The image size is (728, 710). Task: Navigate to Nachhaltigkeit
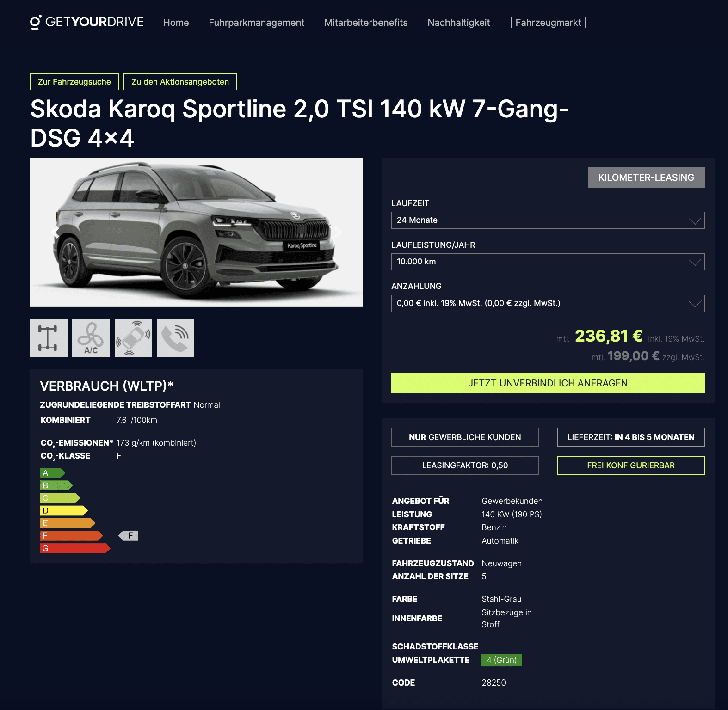(x=458, y=23)
